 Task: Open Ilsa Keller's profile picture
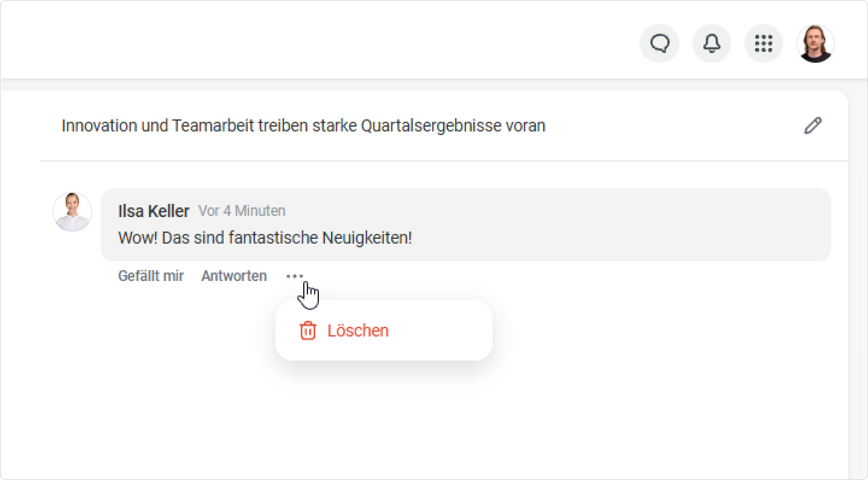72,212
